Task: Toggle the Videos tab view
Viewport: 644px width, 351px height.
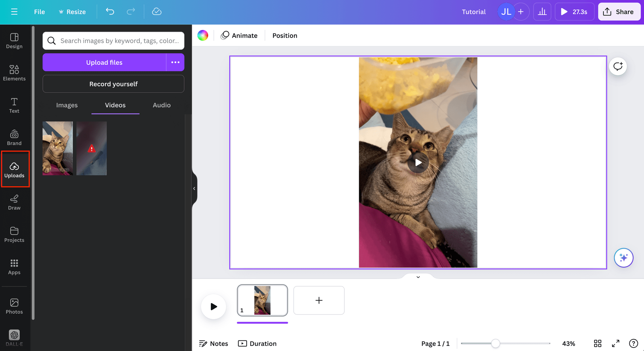Action: pyautogui.click(x=115, y=105)
